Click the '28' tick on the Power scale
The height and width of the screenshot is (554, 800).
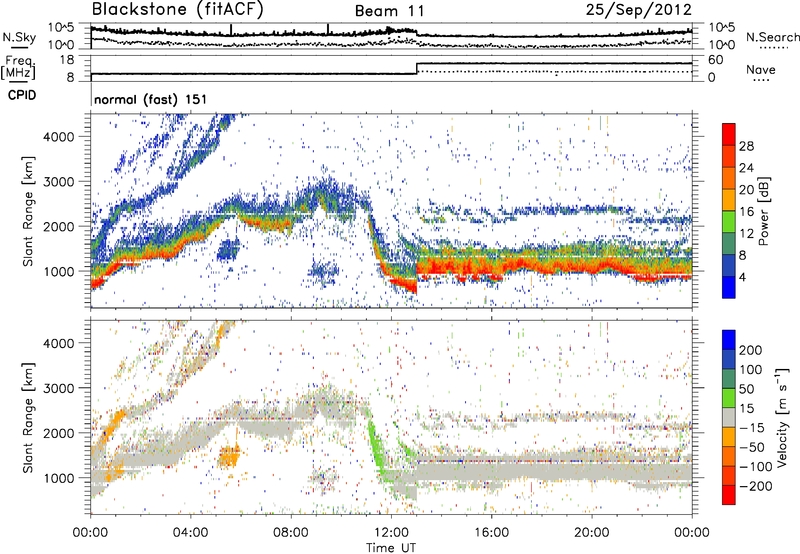tap(746, 146)
